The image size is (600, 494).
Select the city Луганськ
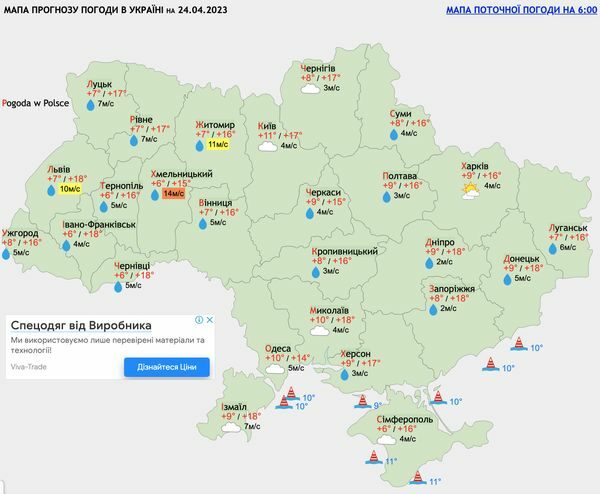click(568, 228)
